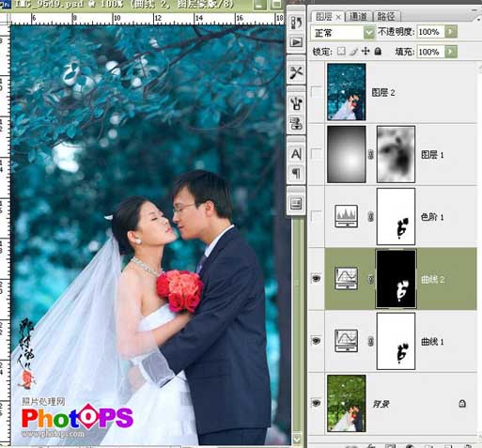Click mask link icon on 曲线 2
The width and height of the screenshot is (482, 448).
371,279
